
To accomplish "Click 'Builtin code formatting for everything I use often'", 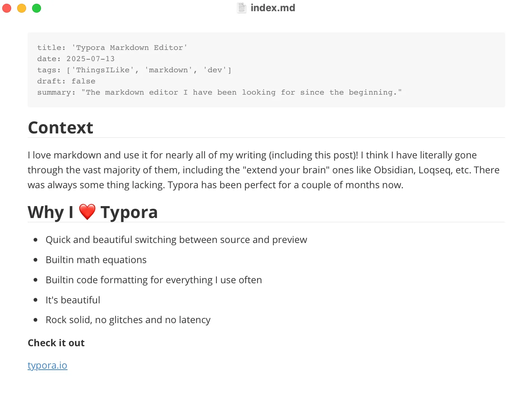I will pos(154,280).
